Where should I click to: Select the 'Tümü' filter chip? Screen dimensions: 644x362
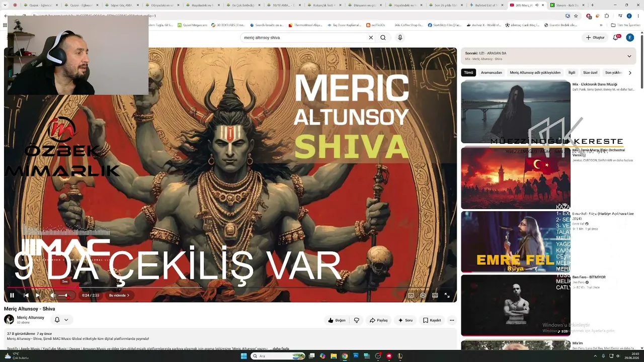pyautogui.click(x=468, y=72)
